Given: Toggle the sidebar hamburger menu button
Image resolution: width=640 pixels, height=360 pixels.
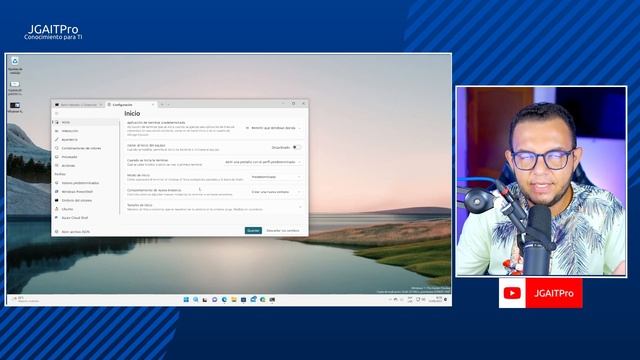Looking at the screenshot, I should click(57, 113).
